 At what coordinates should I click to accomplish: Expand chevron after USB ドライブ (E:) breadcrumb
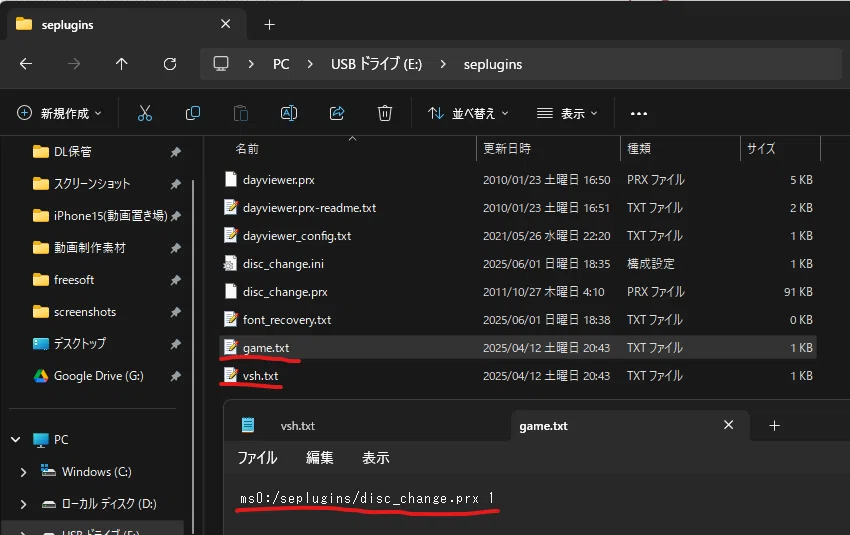443,64
